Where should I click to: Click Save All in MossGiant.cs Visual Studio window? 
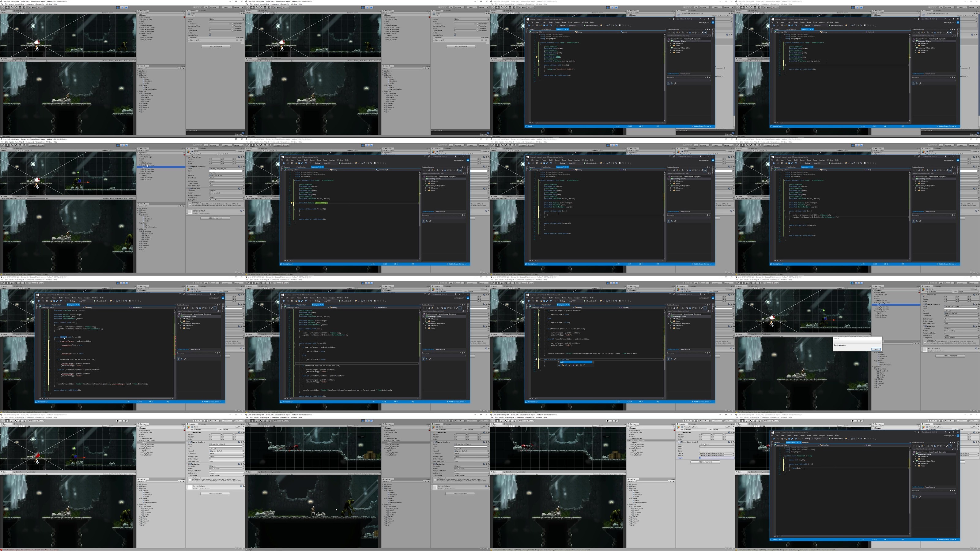point(792,439)
